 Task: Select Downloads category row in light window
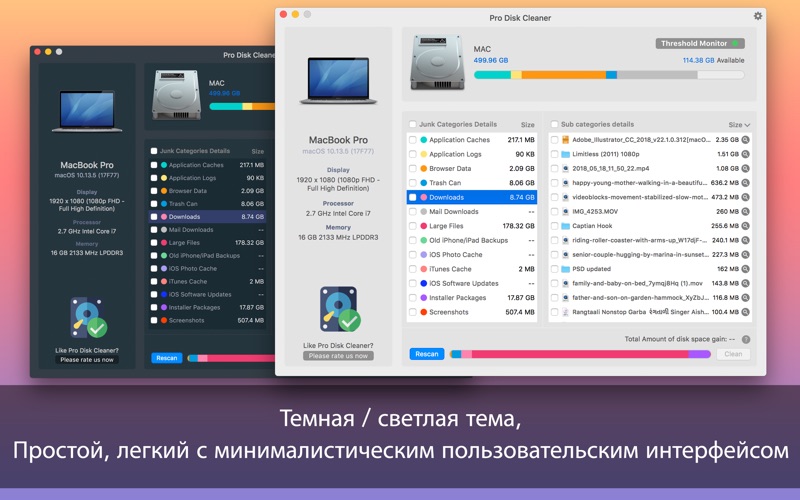pos(472,197)
